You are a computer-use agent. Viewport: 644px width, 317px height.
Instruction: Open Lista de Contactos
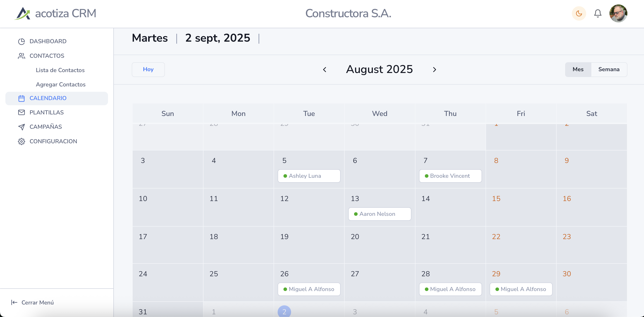pos(60,70)
